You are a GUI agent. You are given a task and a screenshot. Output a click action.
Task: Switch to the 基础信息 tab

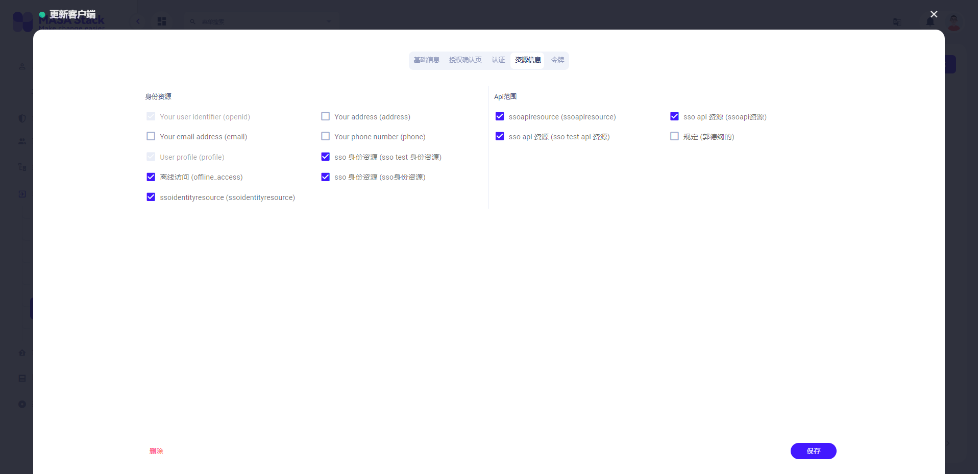click(426, 60)
